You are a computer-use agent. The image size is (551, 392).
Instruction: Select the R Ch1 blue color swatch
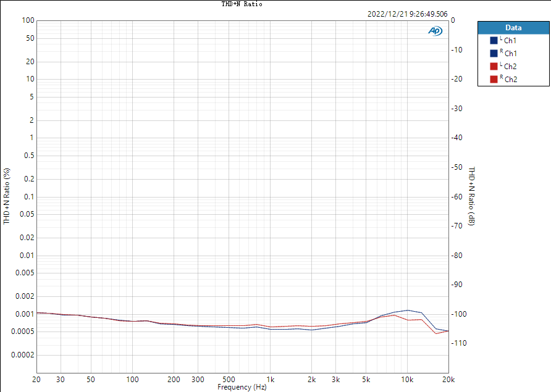[494, 53]
